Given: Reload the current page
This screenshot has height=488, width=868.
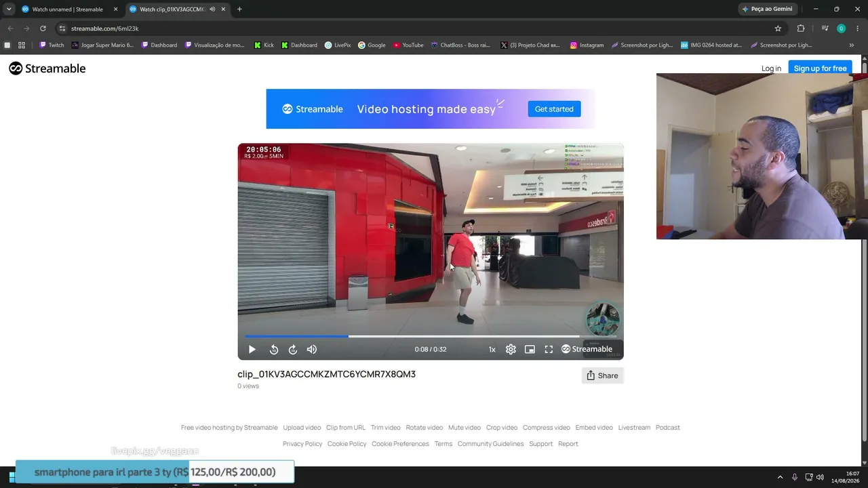Looking at the screenshot, I should [43, 28].
